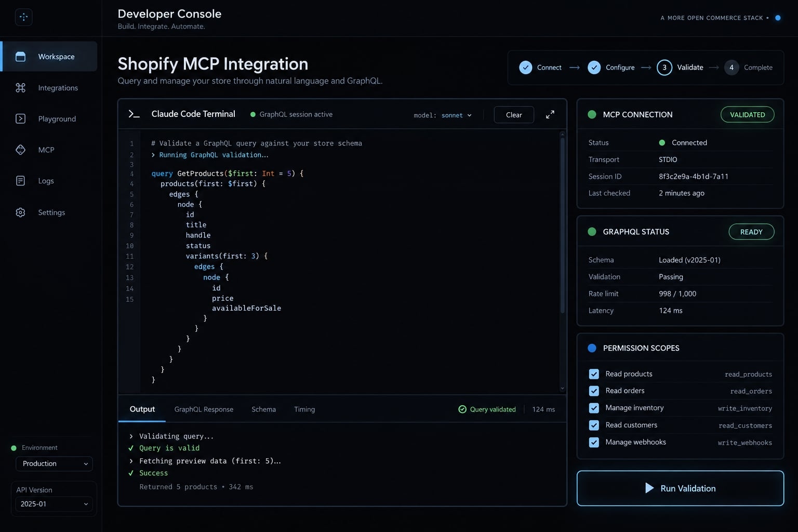
Task: Click the Playground sidebar icon
Action: pos(21,119)
